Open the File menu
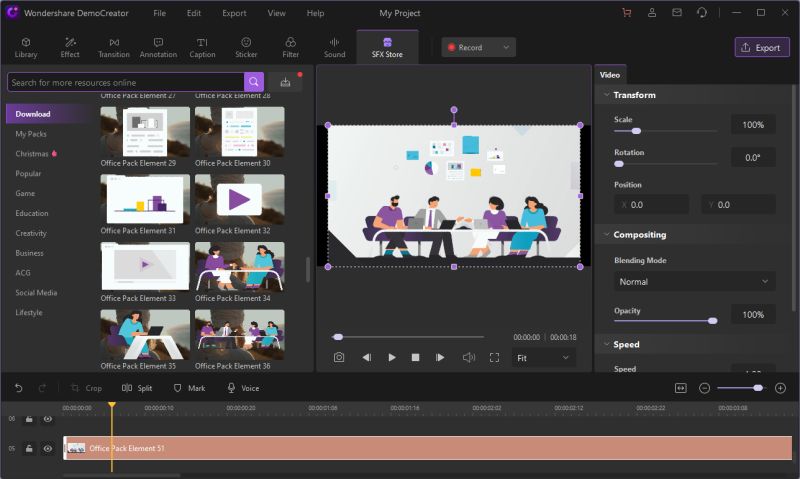 click(x=160, y=13)
